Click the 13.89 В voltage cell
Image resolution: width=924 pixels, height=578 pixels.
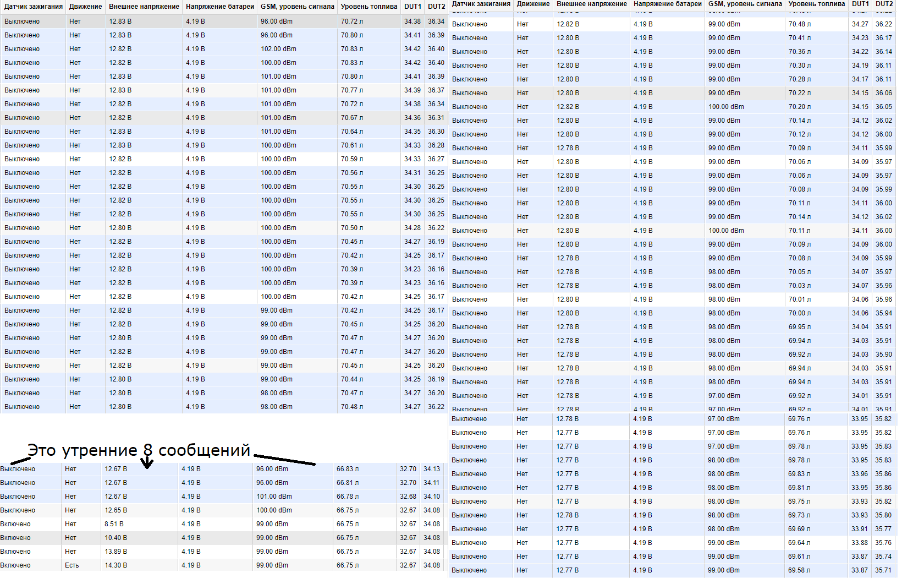tap(116, 552)
